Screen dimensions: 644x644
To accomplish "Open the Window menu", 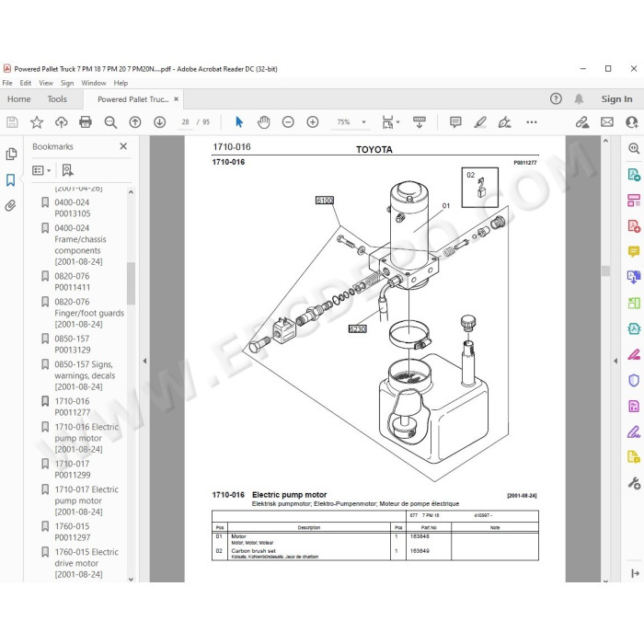I will [x=94, y=83].
